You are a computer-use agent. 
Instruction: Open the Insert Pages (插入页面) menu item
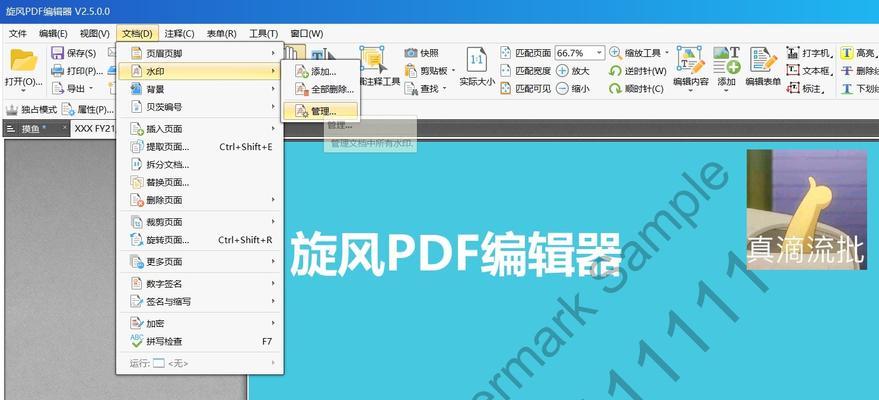[x=200, y=129]
